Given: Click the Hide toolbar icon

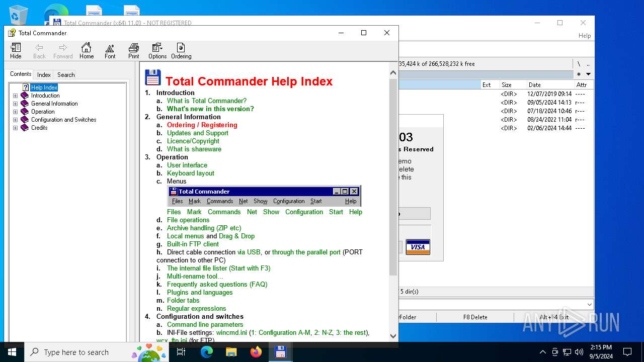Looking at the screenshot, I should coord(16,51).
